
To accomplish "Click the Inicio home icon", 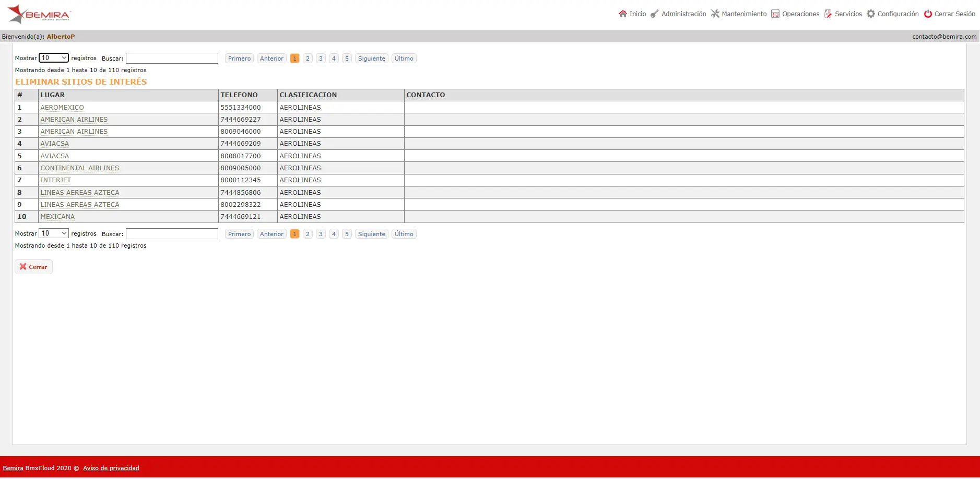I will (x=622, y=14).
